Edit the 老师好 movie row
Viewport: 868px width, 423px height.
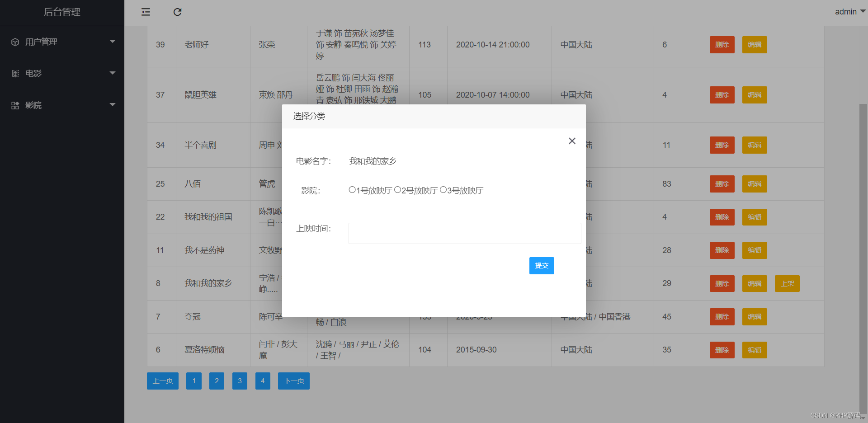[x=755, y=45]
